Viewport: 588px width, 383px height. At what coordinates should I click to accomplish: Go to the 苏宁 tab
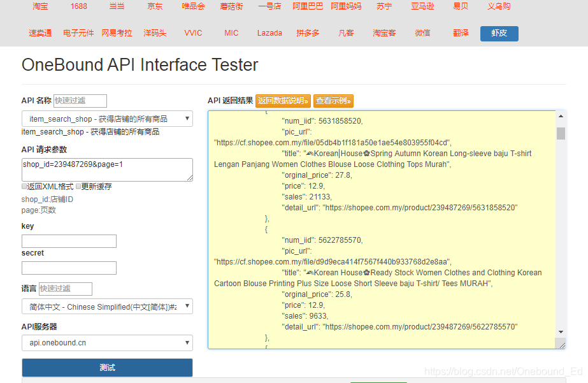384,6
